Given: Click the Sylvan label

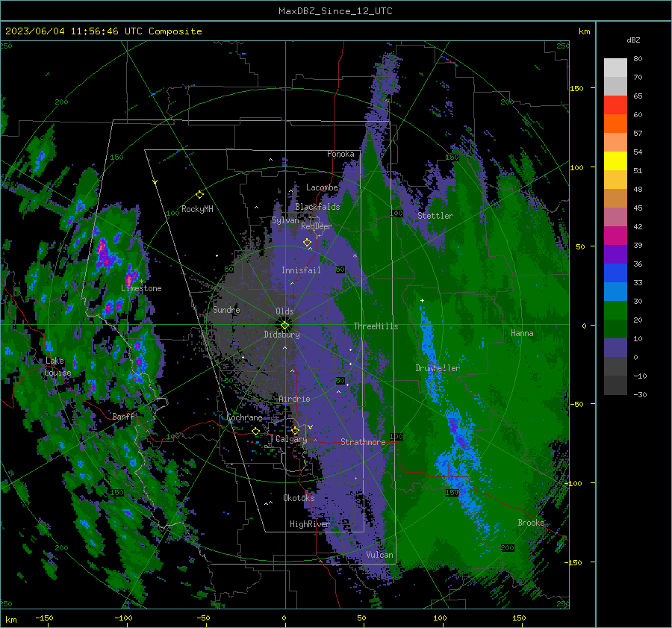Looking at the screenshot, I should 285,220.
